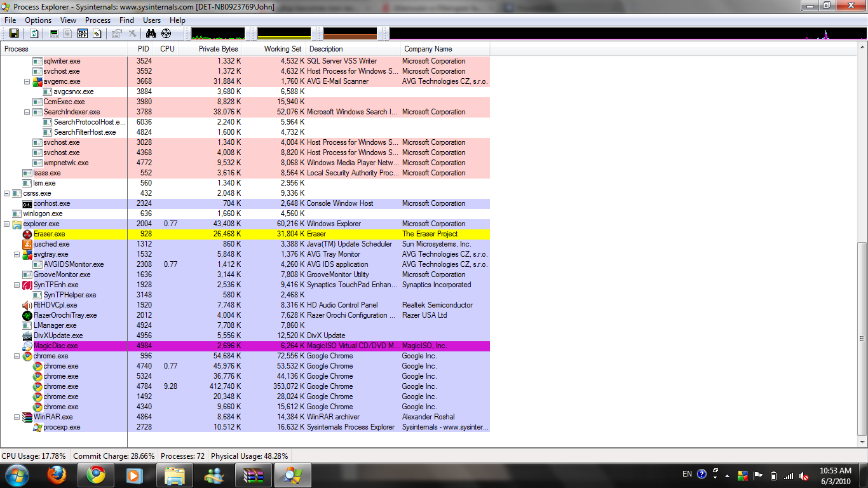Open WinRAR from the taskbar

[x=254, y=475]
